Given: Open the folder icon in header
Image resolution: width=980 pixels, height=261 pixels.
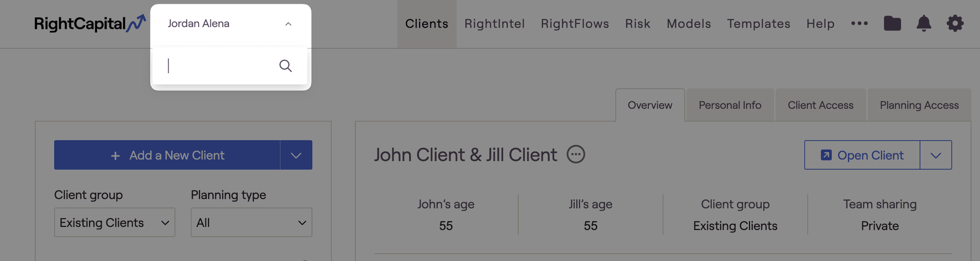Looking at the screenshot, I should (x=892, y=23).
